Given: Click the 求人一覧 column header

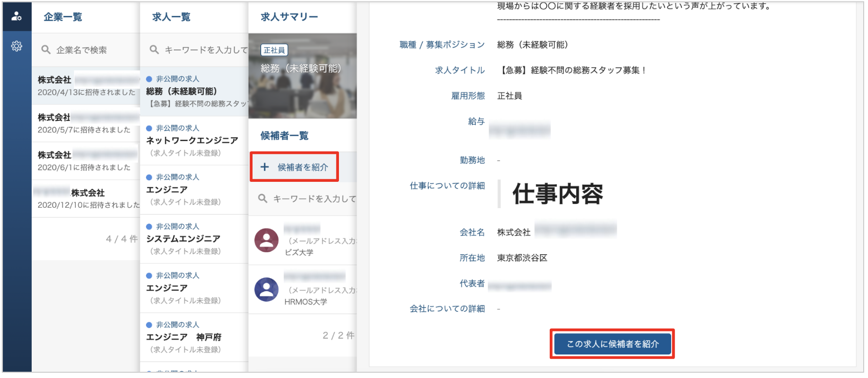Looking at the screenshot, I should point(171,17).
